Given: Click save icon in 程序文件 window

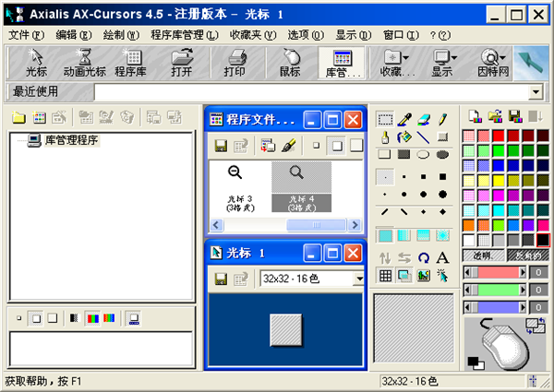Looking at the screenshot, I should pos(221,146).
